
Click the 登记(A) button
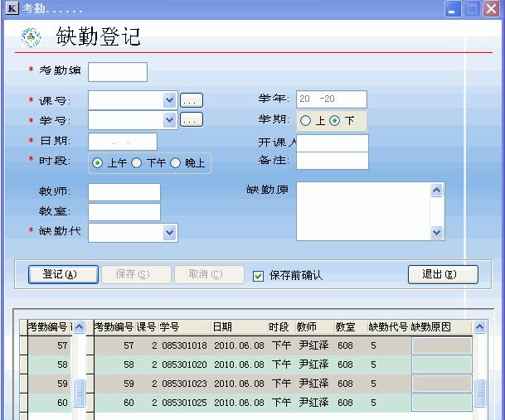63,274
